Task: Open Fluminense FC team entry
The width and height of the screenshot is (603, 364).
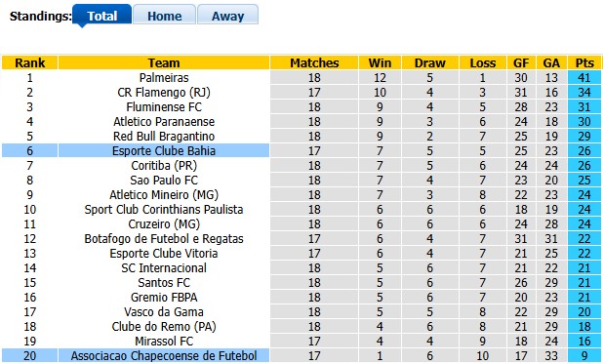Action: click(164, 107)
